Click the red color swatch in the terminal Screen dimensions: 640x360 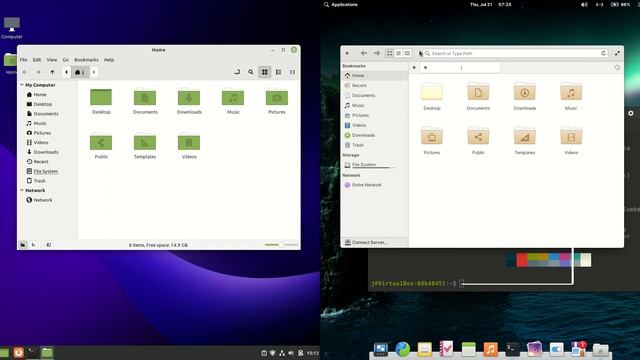[522, 260]
